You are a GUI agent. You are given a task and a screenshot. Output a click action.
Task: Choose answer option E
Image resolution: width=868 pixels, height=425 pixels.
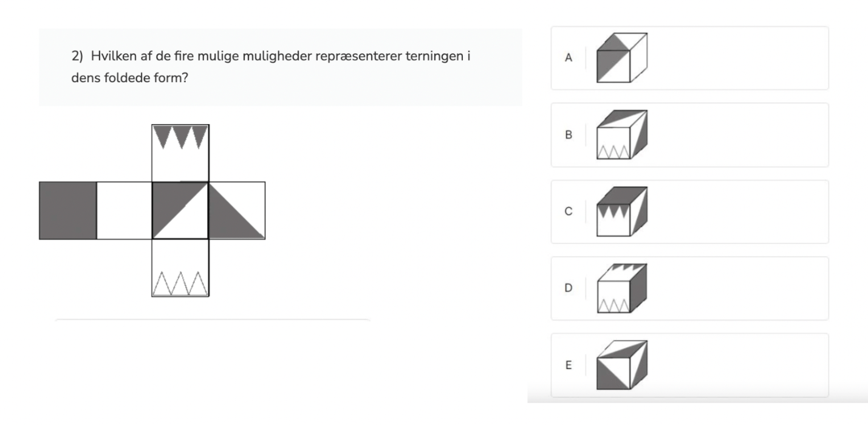pyautogui.click(x=689, y=365)
